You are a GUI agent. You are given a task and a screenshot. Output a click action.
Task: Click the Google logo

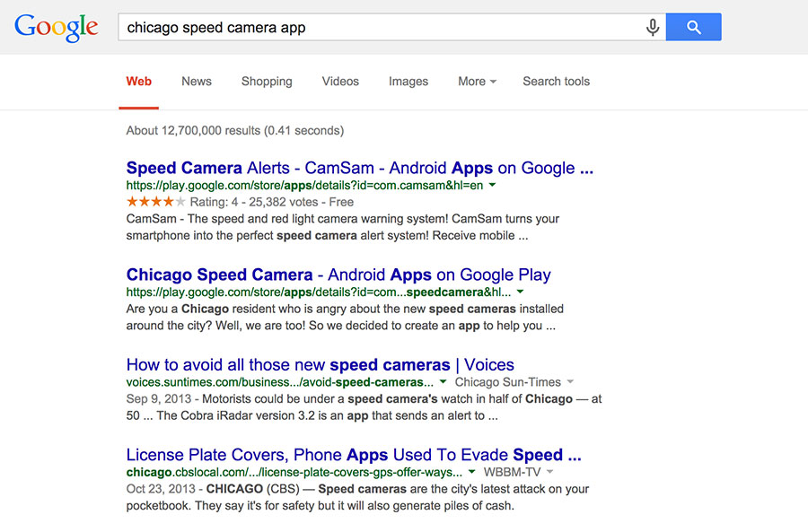(57, 28)
